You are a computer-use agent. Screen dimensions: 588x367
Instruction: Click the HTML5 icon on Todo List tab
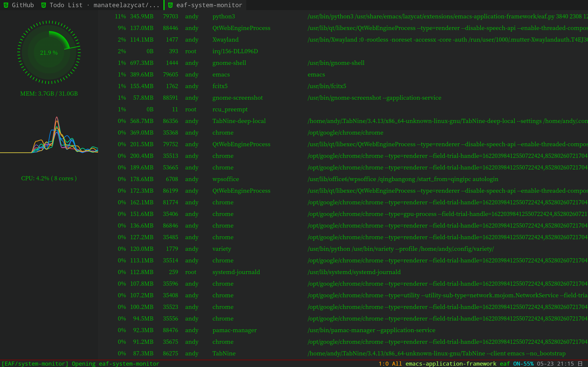coord(44,5)
